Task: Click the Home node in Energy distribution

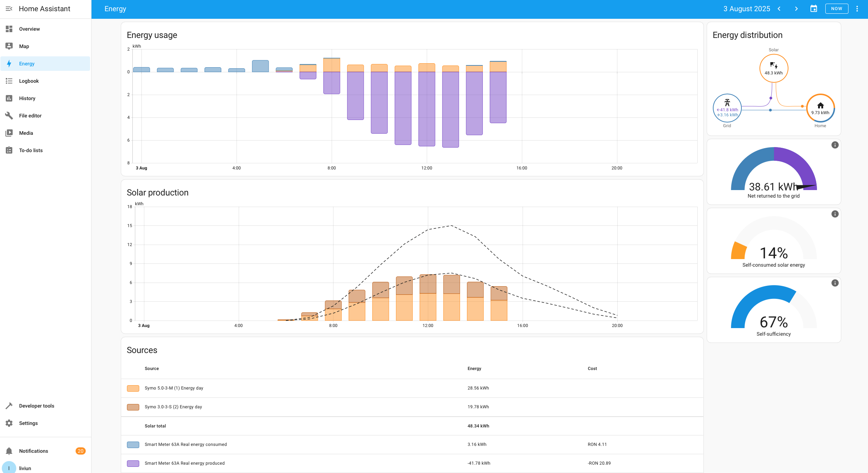Action: [820, 108]
